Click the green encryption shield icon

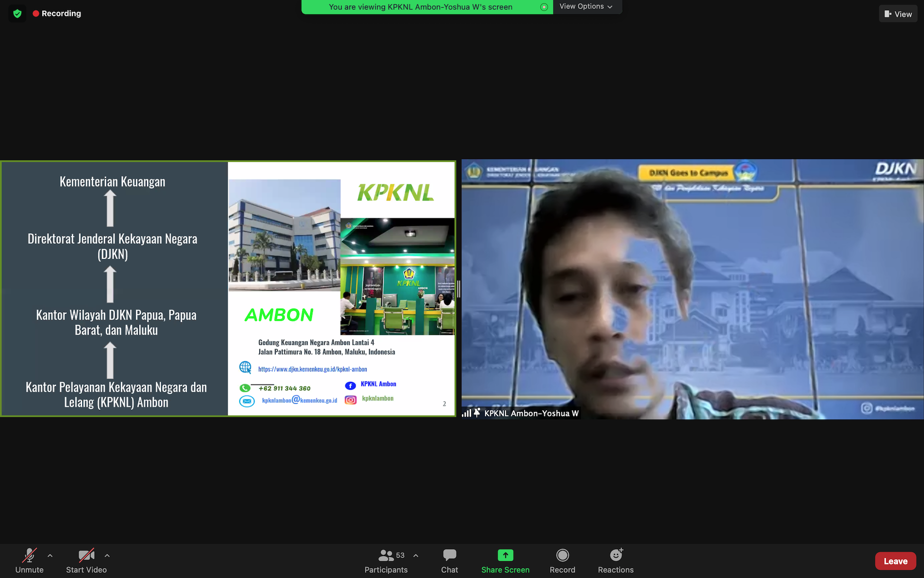pyautogui.click(x=17, y=13)
